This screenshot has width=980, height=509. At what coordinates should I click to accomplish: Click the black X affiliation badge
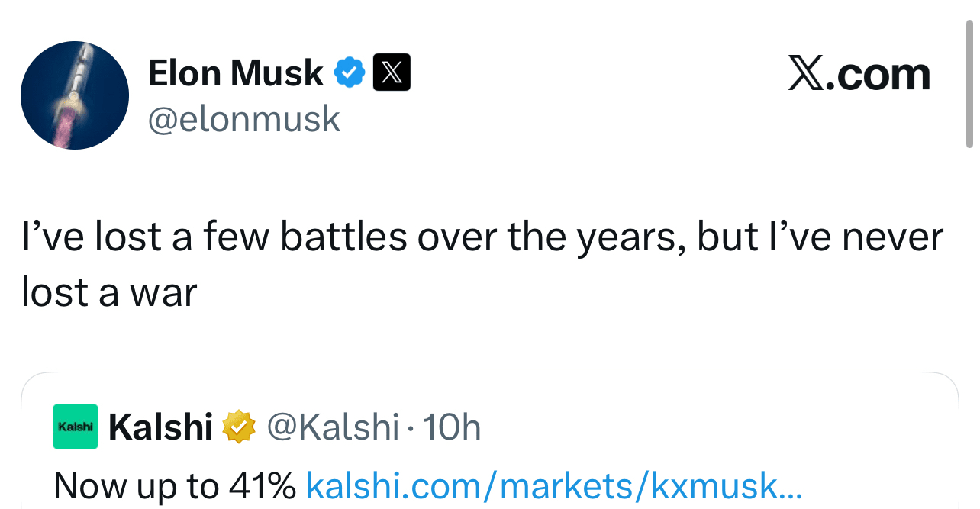point(392,72)
